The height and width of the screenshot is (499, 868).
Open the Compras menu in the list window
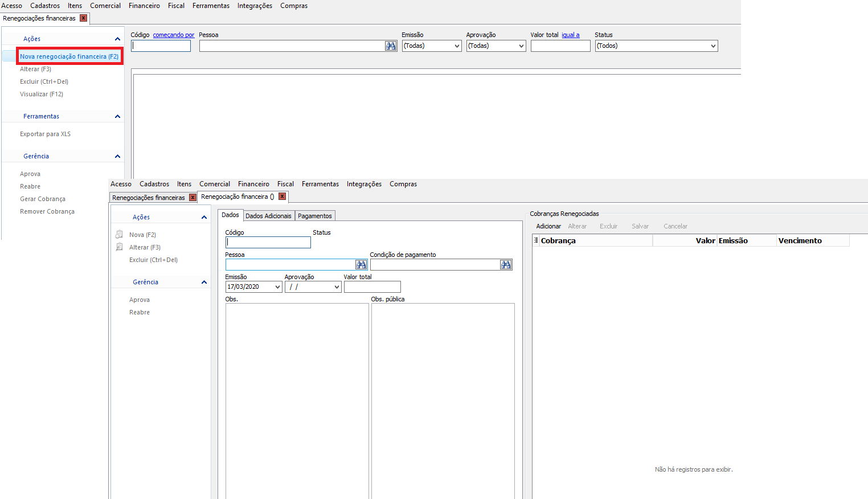tap(294, 6)
